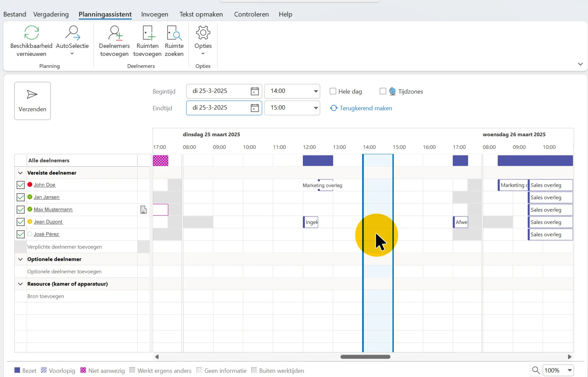The width and height of the screenshot is (588, 377).
Task: Click the Terugkerend maken link
Action: (365, 108)
